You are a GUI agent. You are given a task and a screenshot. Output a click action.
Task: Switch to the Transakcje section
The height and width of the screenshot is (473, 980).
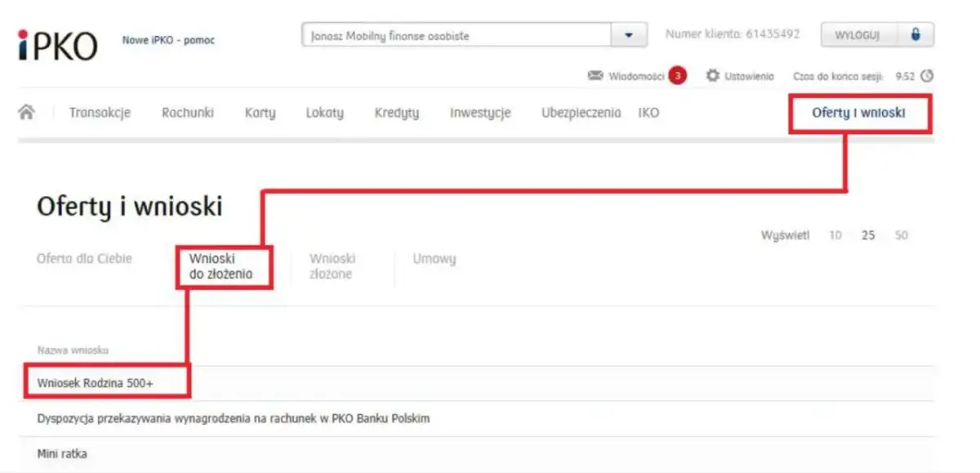pyautogui.click(x=99, y=113)
